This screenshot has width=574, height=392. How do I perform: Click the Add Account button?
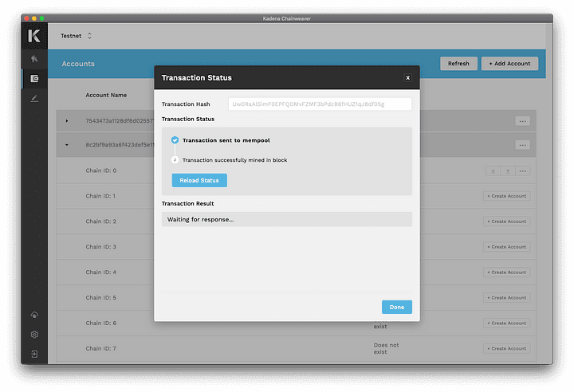click(x=509, y=63)
